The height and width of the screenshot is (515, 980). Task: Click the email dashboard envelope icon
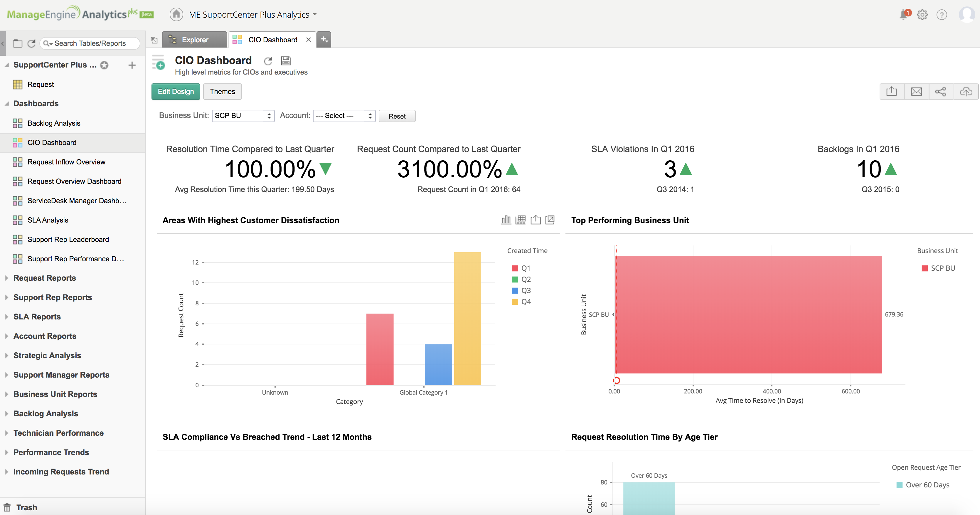pyautogui.click(x=917, y=91)
